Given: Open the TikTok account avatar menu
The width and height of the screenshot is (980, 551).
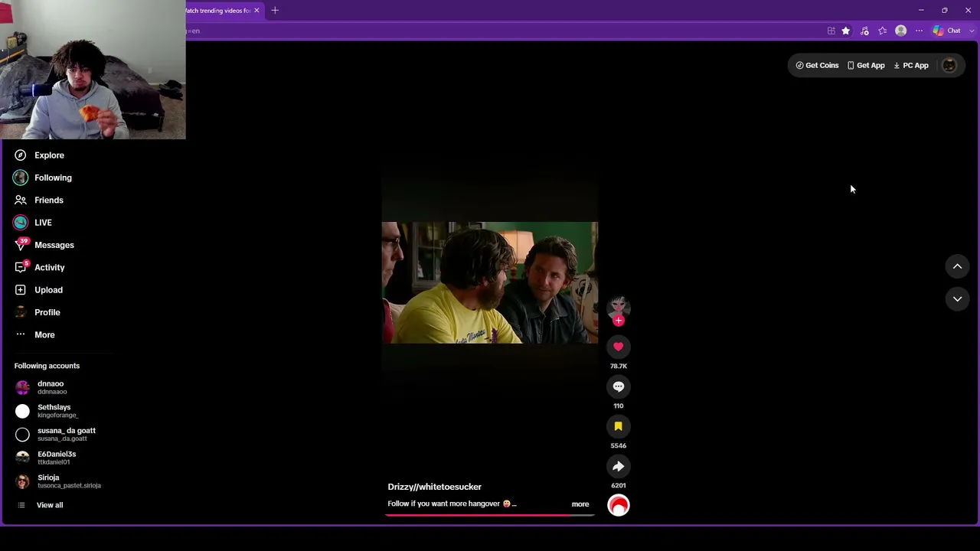Looking at the screenshot, I should pos(949,65).
